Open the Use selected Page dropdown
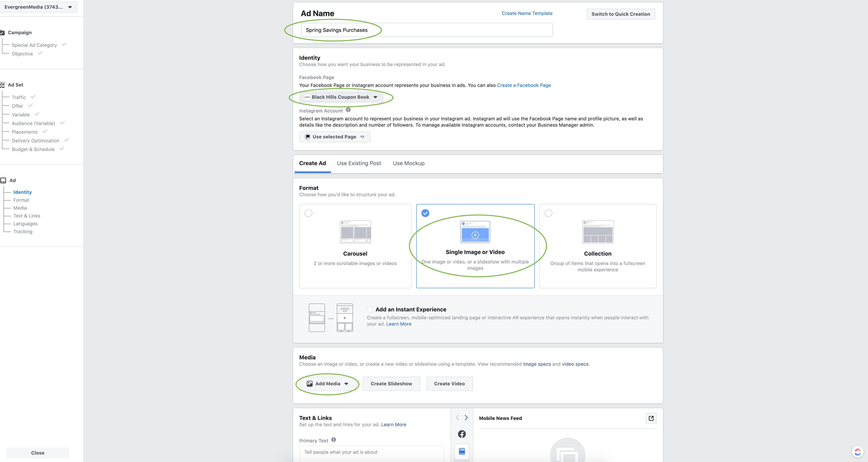Viewport: 868px width, 462px height. 334,137
